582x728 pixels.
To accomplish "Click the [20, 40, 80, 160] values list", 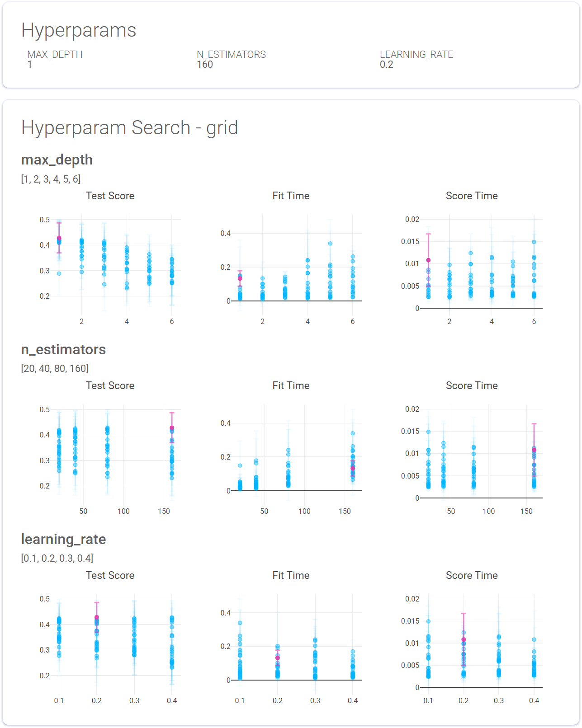I will pos(55,369).
